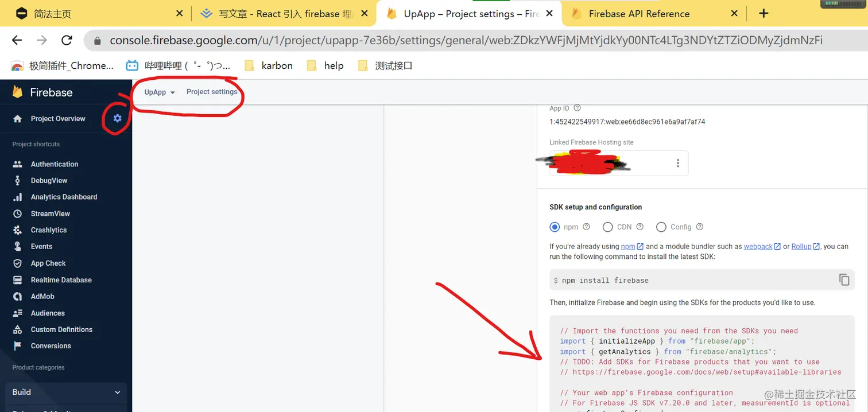Select the CDN radio button
Screen dimensions: 868x412
coord(608,227)
